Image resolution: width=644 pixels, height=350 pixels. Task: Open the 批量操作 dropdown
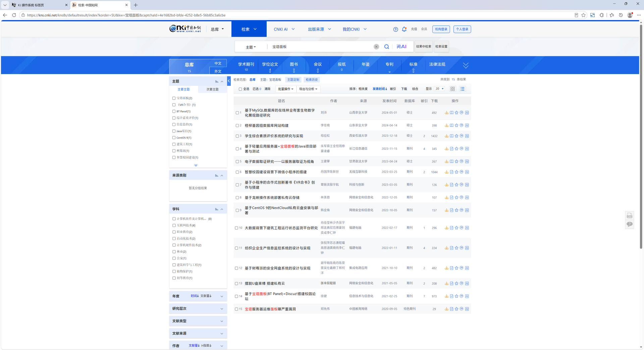[285, 89]
